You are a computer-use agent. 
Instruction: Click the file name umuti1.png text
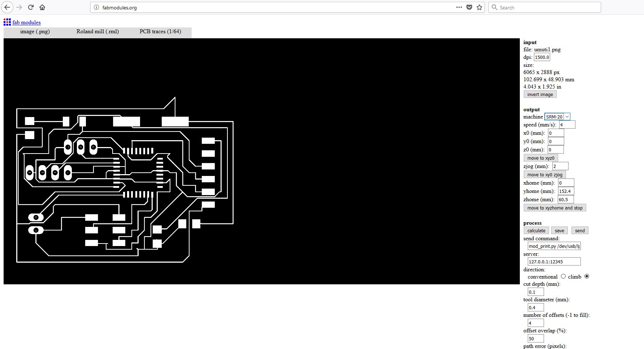point(547,49)
